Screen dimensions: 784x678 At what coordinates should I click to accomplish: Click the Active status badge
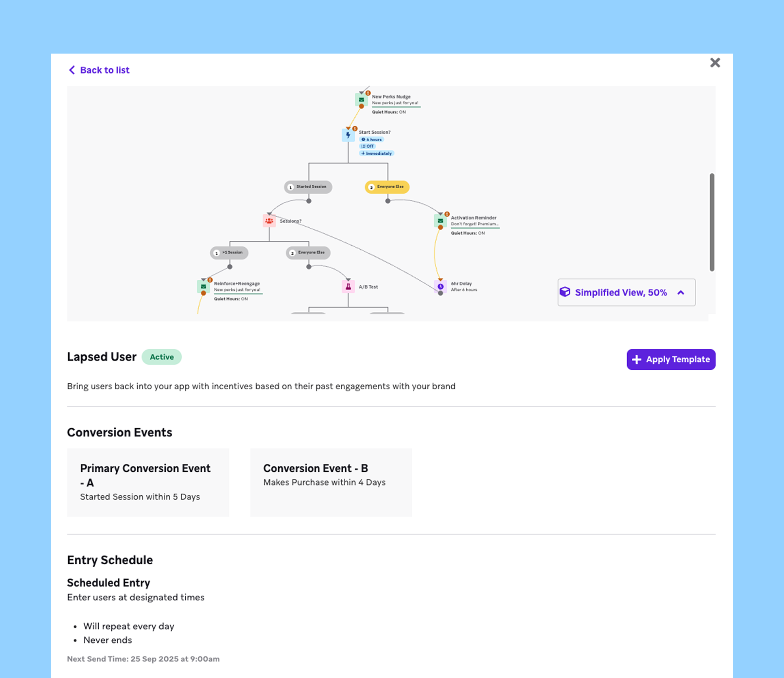[161, 357]
